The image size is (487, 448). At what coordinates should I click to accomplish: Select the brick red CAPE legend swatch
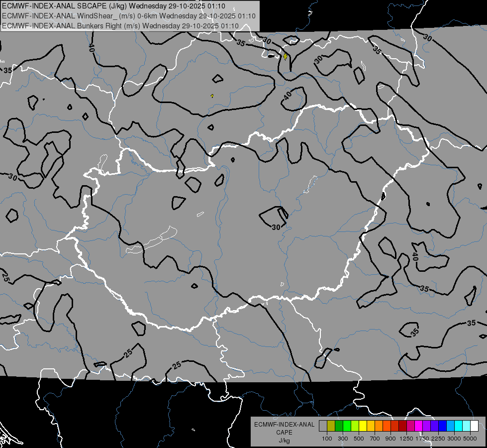395,426
